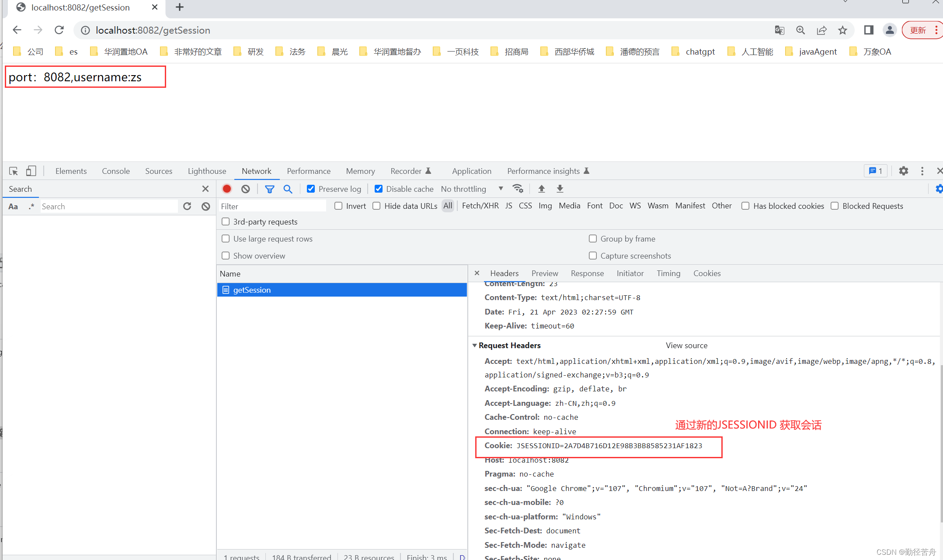The height and width of the screenshot is (560, 943).
Task: Enable Use large request rows
Action: [226, 239]
